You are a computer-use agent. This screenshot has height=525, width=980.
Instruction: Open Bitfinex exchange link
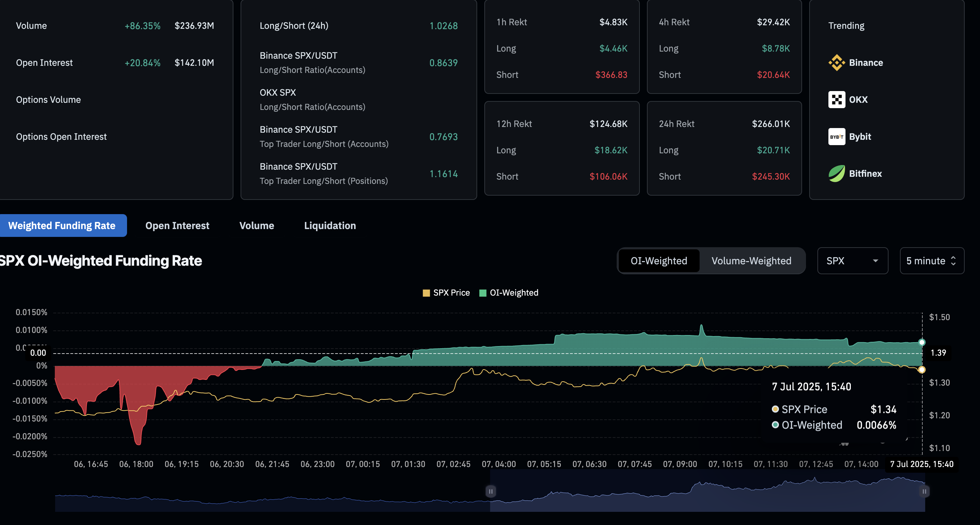click(x=865, y=173)
